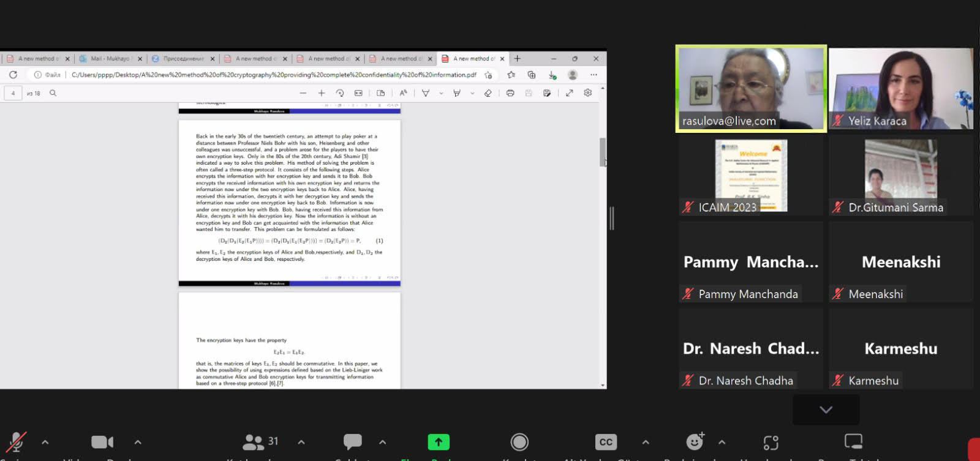Open new browser tab with plus button
Screen dimensions: 980x461
tap(518, 59)
